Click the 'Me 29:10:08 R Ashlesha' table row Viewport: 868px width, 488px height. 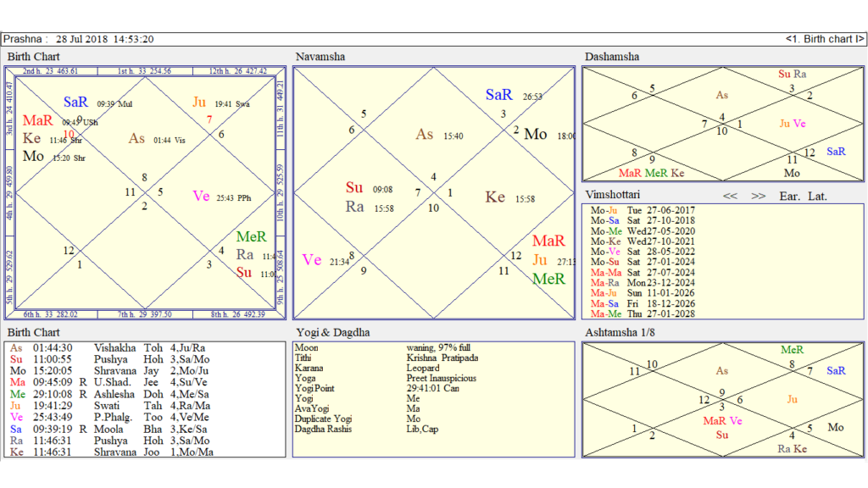(111, 395)
